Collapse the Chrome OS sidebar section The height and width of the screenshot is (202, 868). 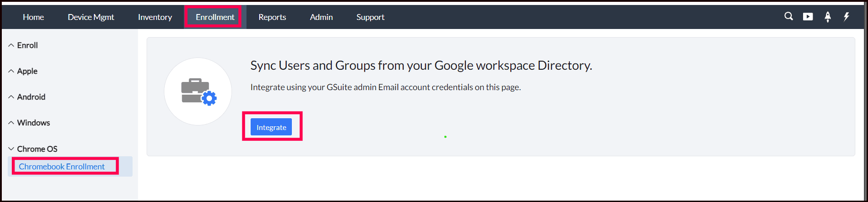click(x=33, y=149)
